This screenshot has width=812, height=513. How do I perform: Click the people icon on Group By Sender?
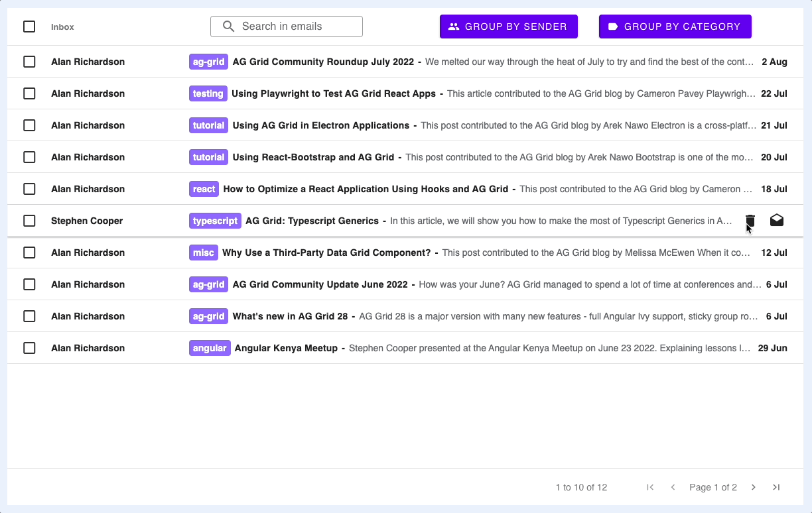click(454, 26)
